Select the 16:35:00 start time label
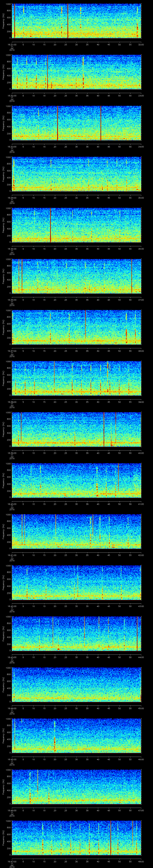Image resolution: width=153 pixels, height=868 pixels. coord(12,249)
